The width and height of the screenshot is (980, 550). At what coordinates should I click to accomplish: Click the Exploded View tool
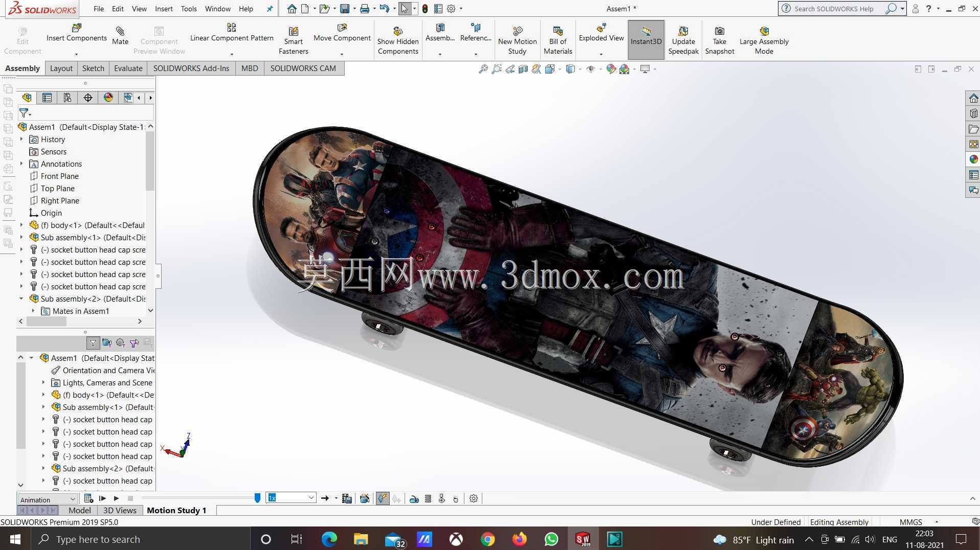[x=601, y=33]
